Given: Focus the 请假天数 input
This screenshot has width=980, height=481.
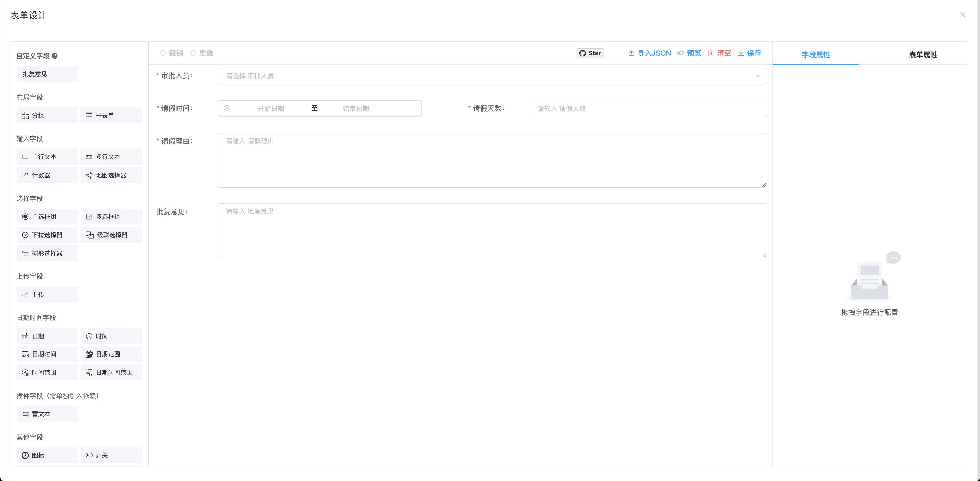Looking at the screenshot, I should 648,109.
